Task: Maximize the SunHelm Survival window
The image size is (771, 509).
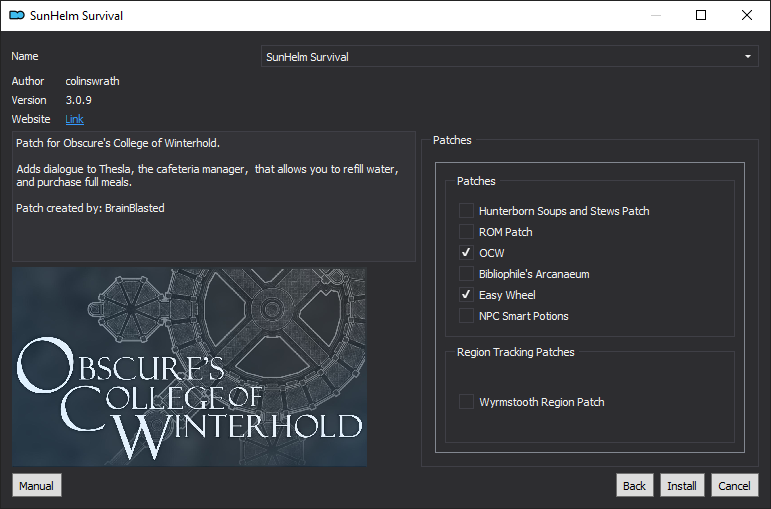Action: tap(701, 15)
